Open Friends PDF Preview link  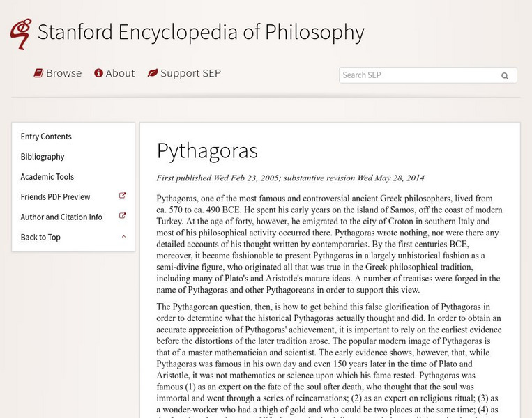pyautogui.click(x=56, y=197)
